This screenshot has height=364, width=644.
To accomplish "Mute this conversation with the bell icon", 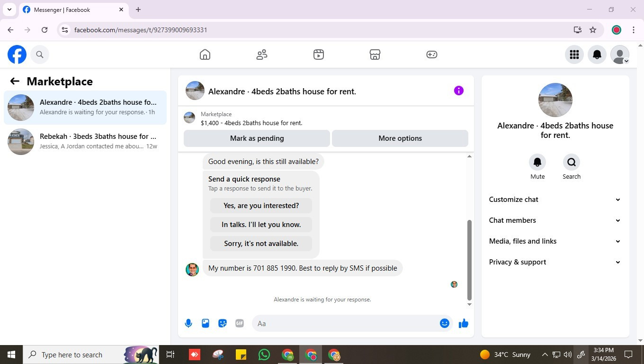I will (537, 162).
